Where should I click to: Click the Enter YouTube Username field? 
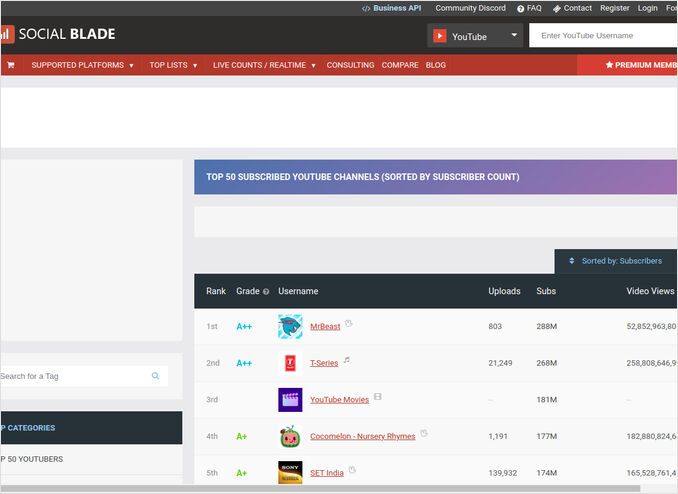(x=605, y=36)
